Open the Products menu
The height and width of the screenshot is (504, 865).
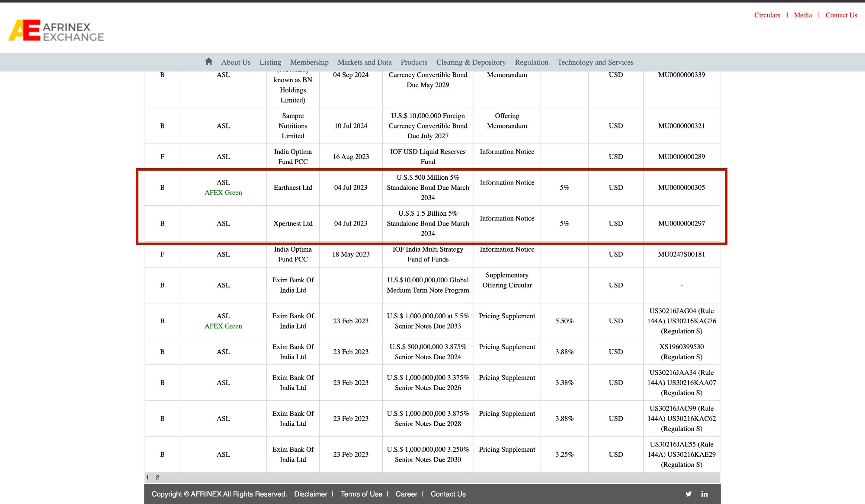[413, 62]
